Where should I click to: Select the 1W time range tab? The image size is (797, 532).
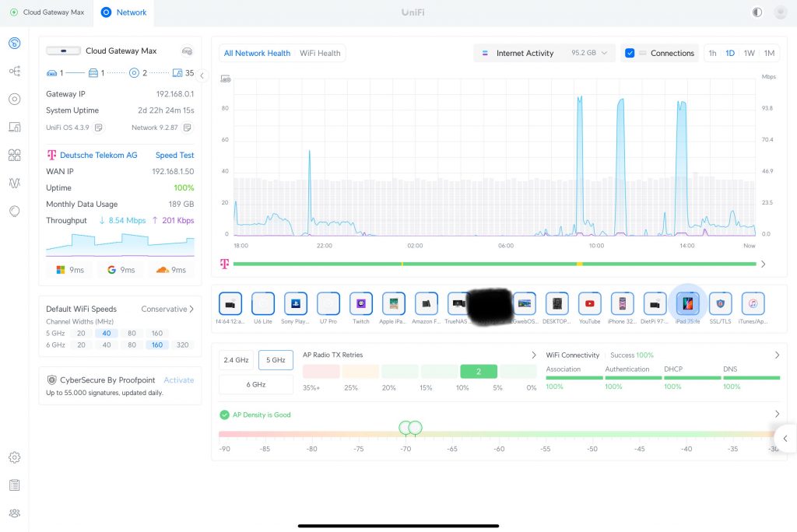[x=749, y=53]
